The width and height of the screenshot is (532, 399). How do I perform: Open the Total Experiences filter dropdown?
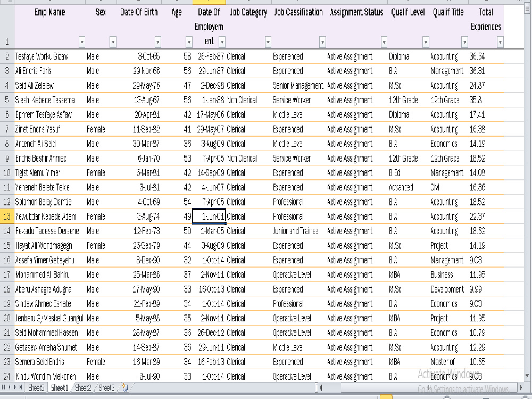(x=500, y=42)
